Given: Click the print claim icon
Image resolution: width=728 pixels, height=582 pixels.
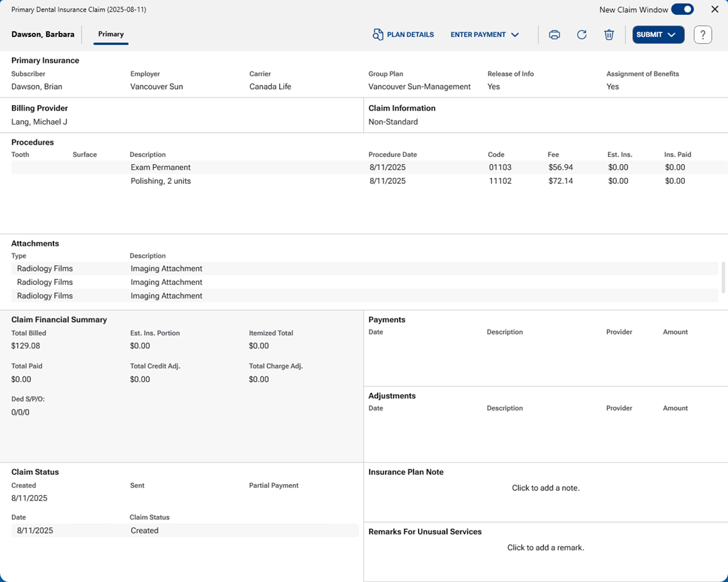Looking at the screenshot, I should click(x=554, y=35).
